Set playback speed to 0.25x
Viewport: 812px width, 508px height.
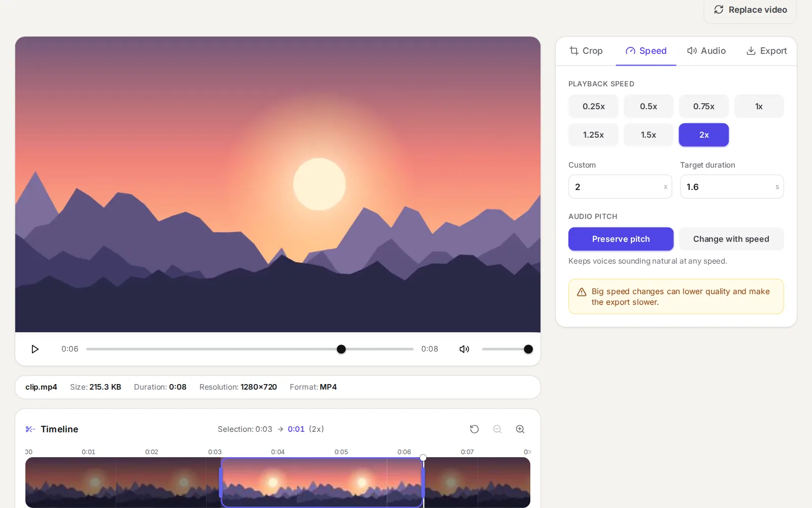click(593, 106)
